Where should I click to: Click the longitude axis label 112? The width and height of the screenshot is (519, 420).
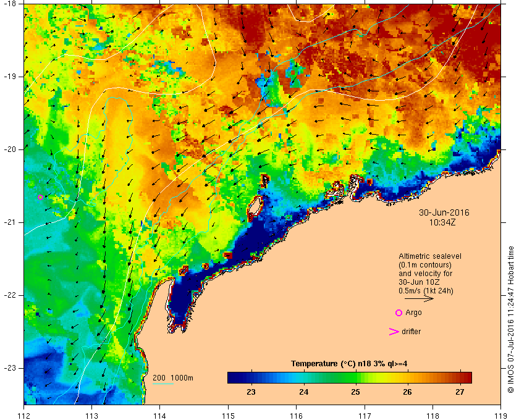(x=24, y=416)
